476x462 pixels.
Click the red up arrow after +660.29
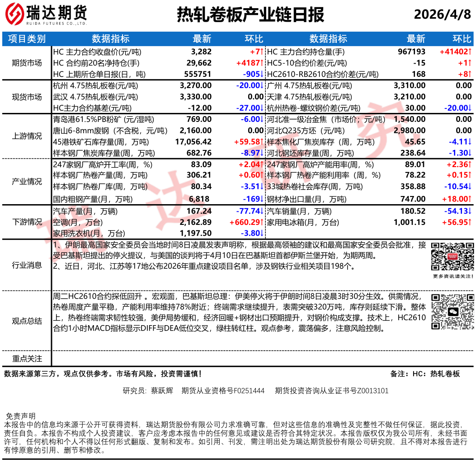262,222
